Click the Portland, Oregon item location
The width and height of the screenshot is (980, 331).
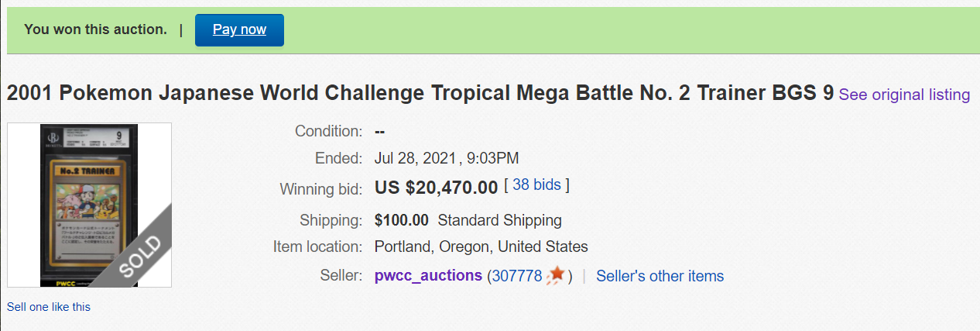[x=481, y=247]
